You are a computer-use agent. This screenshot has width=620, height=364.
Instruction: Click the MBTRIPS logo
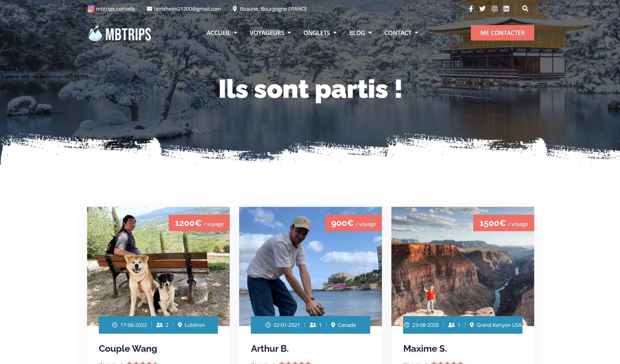tap(120, 34)
